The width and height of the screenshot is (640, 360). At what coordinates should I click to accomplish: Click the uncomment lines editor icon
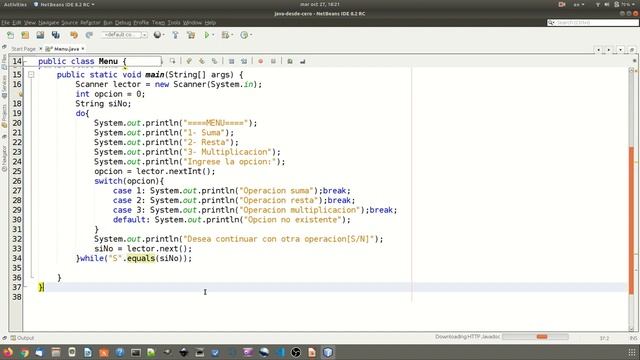[302, 61]
